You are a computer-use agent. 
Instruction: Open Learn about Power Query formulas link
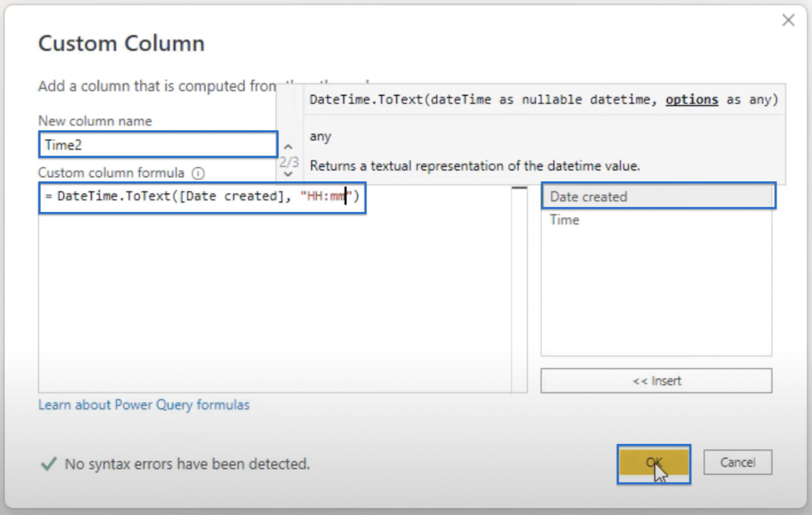(x=144, y=405)
